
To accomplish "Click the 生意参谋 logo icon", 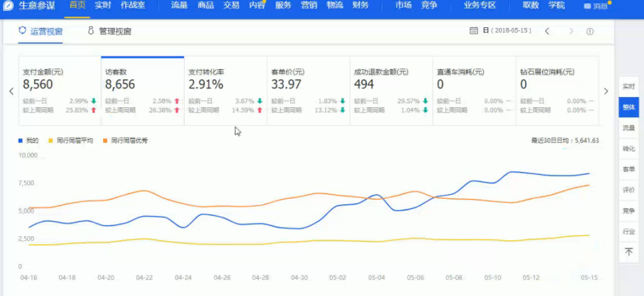I will (9, 5).
